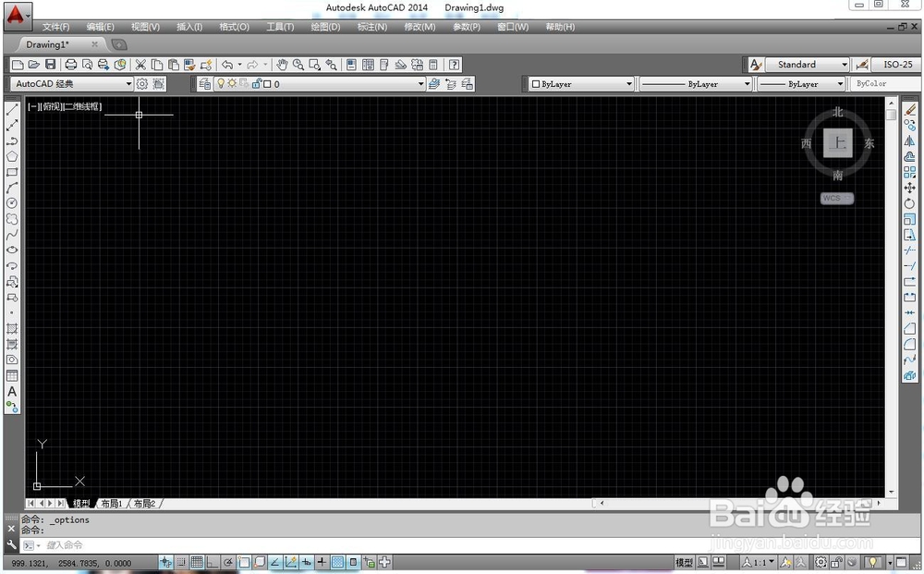
Task: Click the Zoom Window icon
Action: click(x=315, y=65)
